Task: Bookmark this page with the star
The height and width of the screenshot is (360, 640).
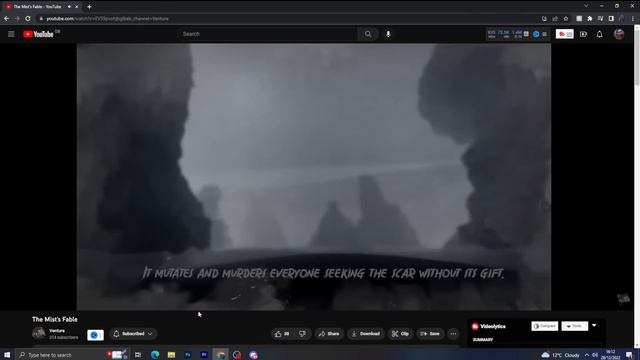Action: pos(566,19)
